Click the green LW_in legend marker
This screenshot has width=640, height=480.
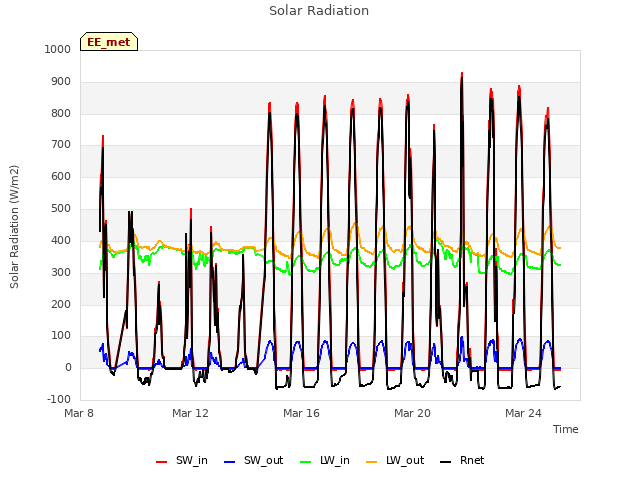[306, 462]
